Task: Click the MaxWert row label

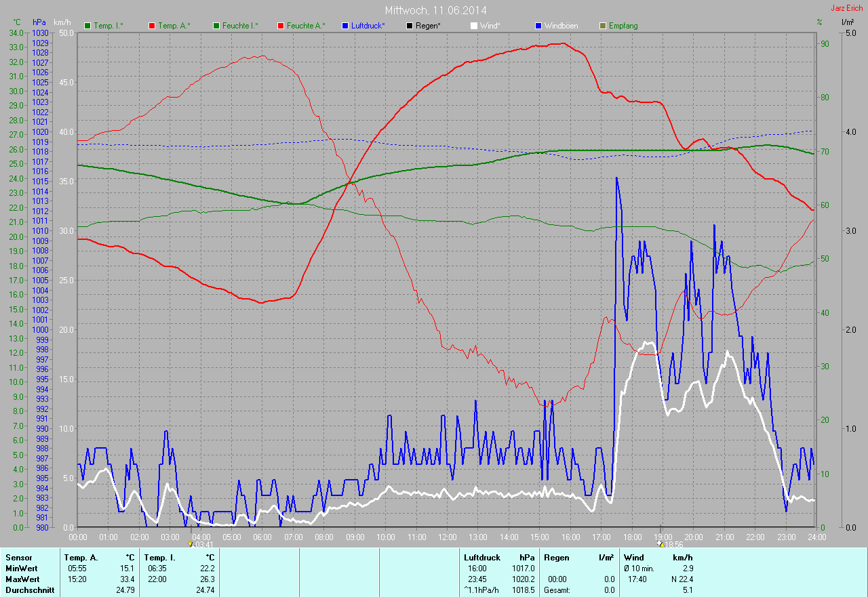Action: (22, 579)
